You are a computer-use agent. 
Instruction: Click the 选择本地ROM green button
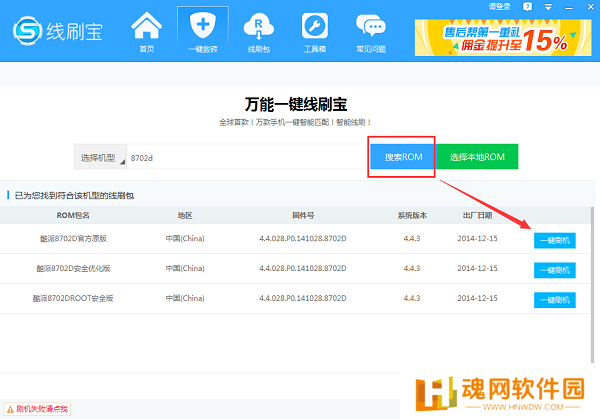coord(477,157)
